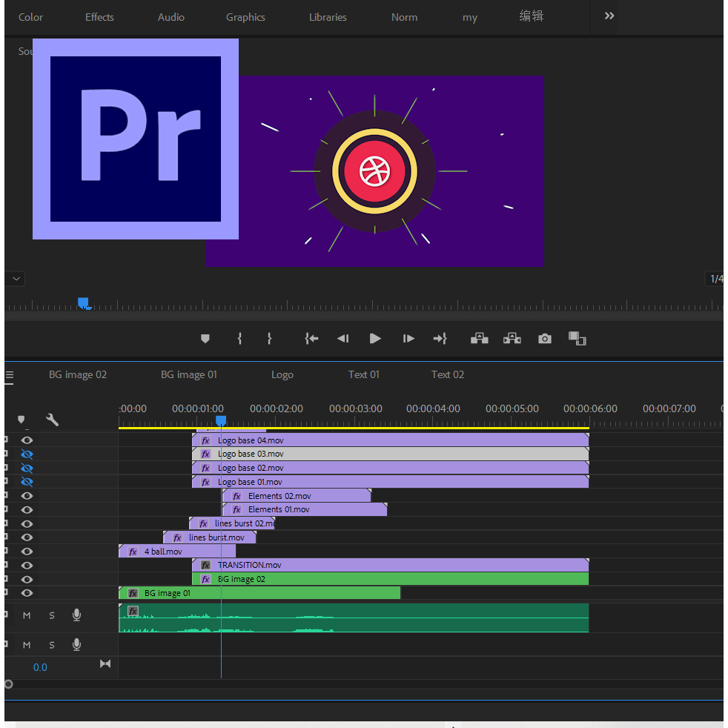Solo the first audio track
The width and height of the screenshot is (728, 728).
click(52, 615)
